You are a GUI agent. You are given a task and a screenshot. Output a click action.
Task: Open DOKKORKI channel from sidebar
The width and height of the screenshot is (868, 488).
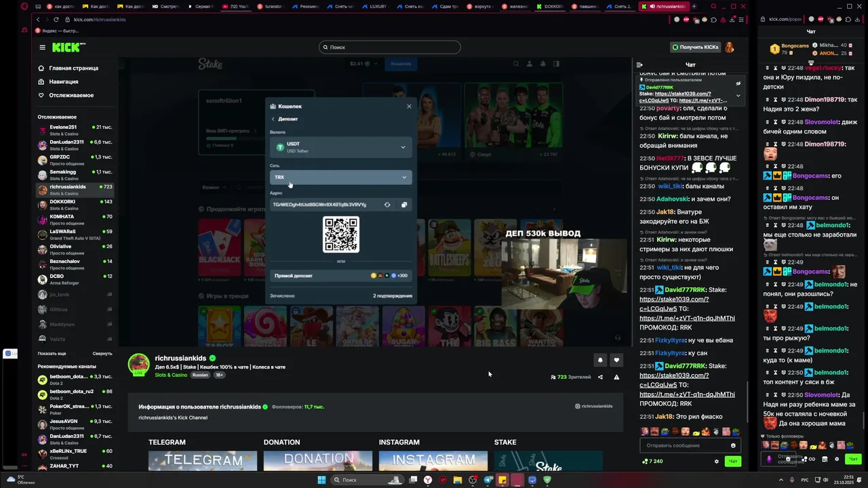tap(75, 204)
